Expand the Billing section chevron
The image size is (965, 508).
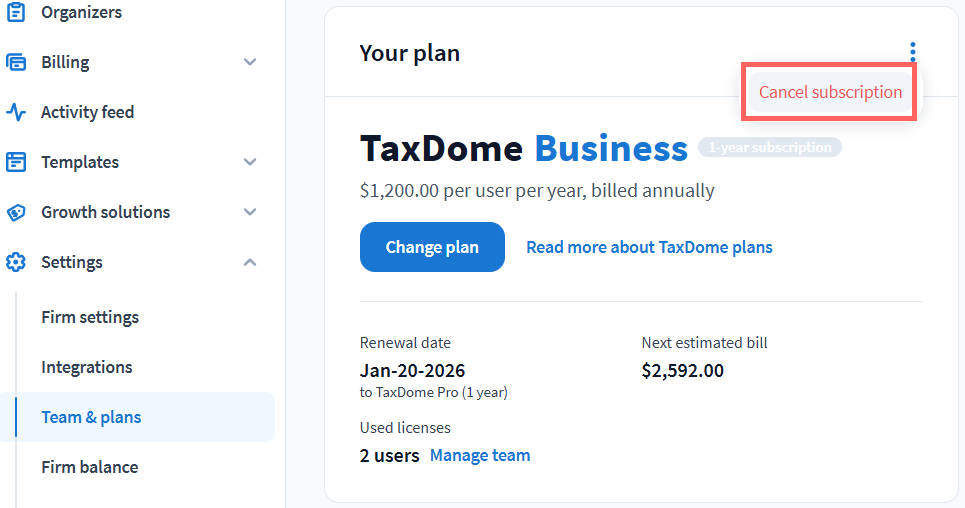coord(250,62)
